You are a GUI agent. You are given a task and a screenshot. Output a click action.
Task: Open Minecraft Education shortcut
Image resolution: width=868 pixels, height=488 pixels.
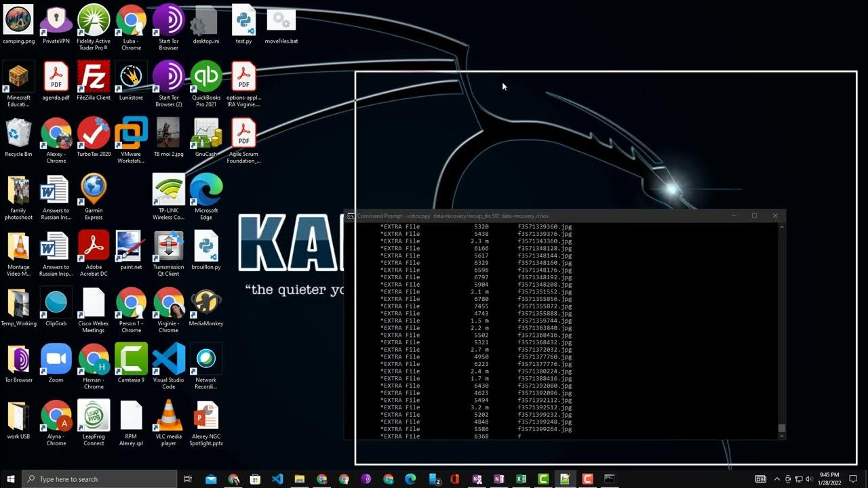(18, 84)
